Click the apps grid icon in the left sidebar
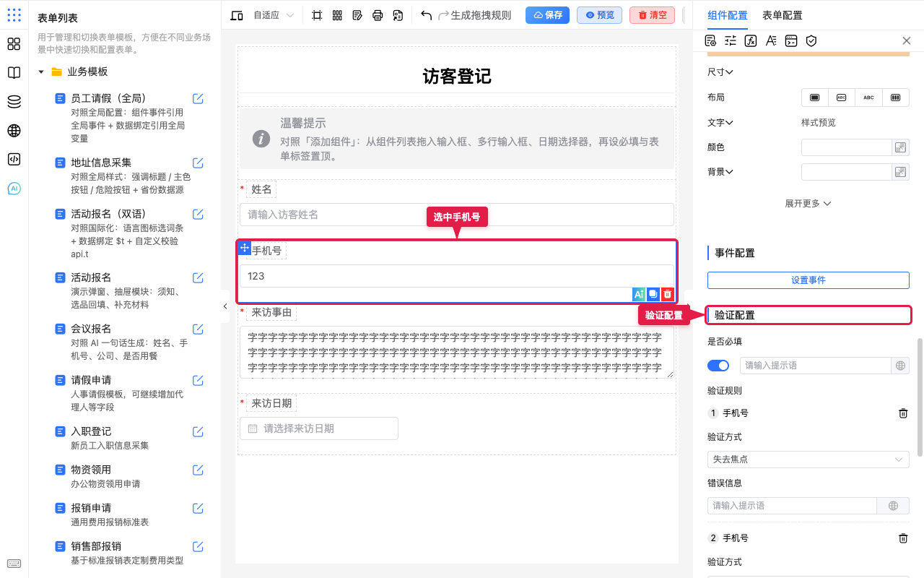Viewport: 924px width, 578px height. click(x=14, y=44)
